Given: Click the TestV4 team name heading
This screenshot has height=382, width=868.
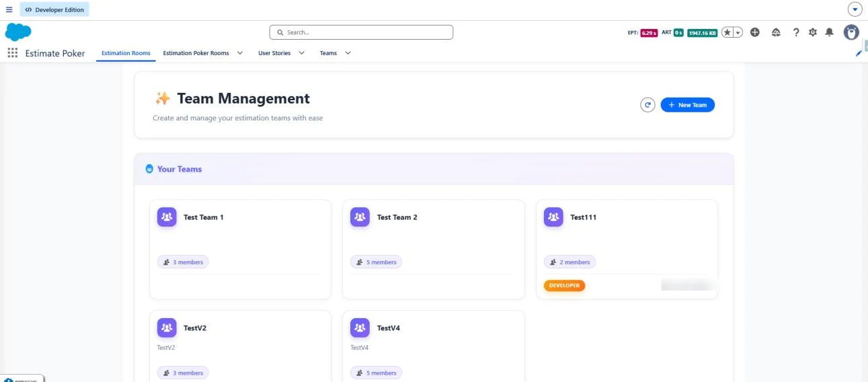Looking at the screenshot, I should [389, 328].
